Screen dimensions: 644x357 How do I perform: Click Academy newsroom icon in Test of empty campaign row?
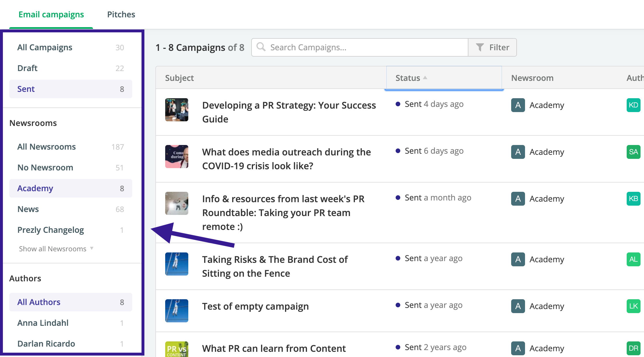518,306
